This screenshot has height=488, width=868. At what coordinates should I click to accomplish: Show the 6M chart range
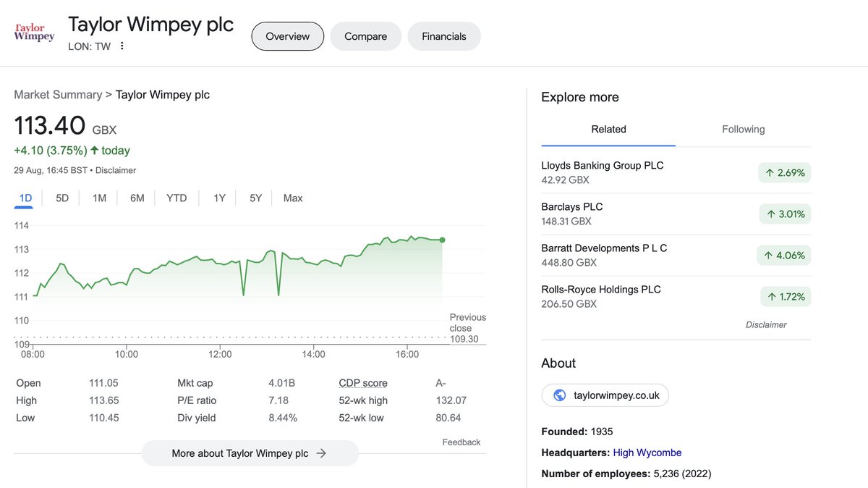point(137,198)
